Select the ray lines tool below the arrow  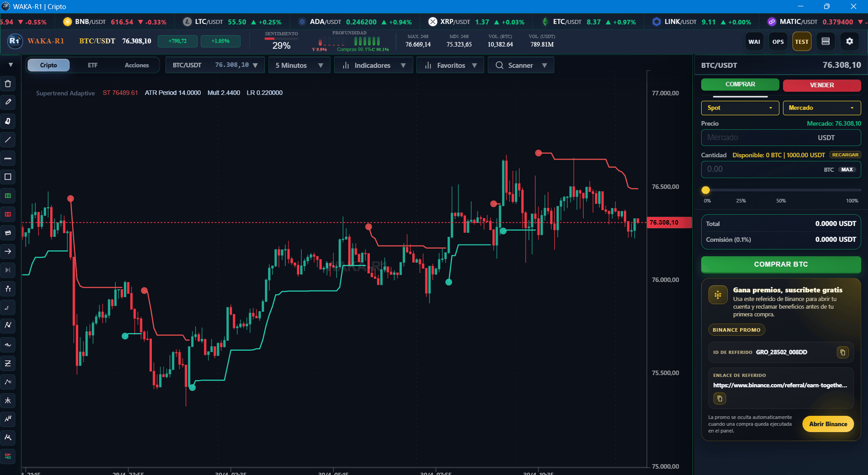[x=8, y=270]
